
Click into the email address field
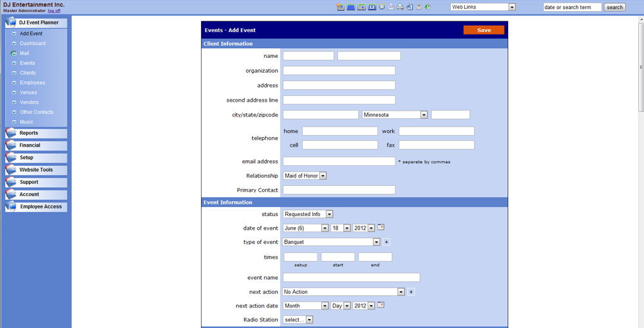339,161
